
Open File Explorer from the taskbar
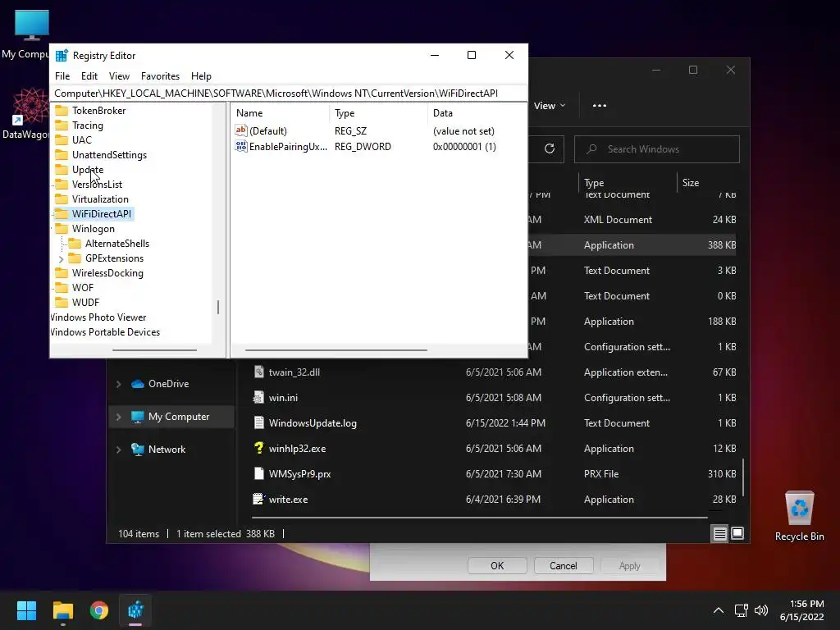point(62,610)
